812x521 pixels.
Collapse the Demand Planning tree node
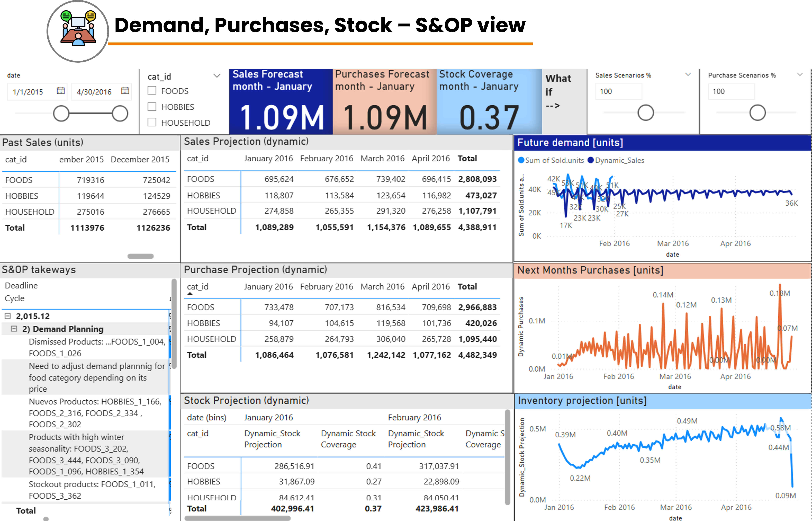[14, 329]
